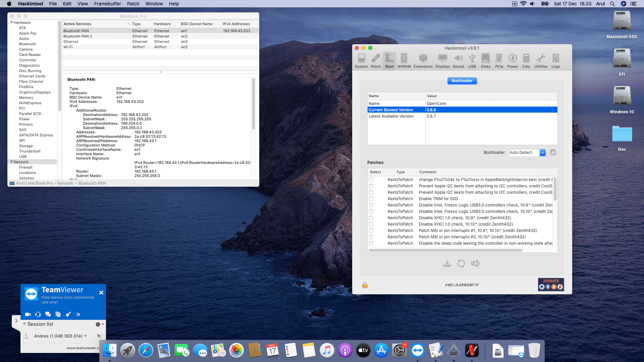Open the Extensions section icon
This screenshot has width=644, height=362.
point(423,60)
